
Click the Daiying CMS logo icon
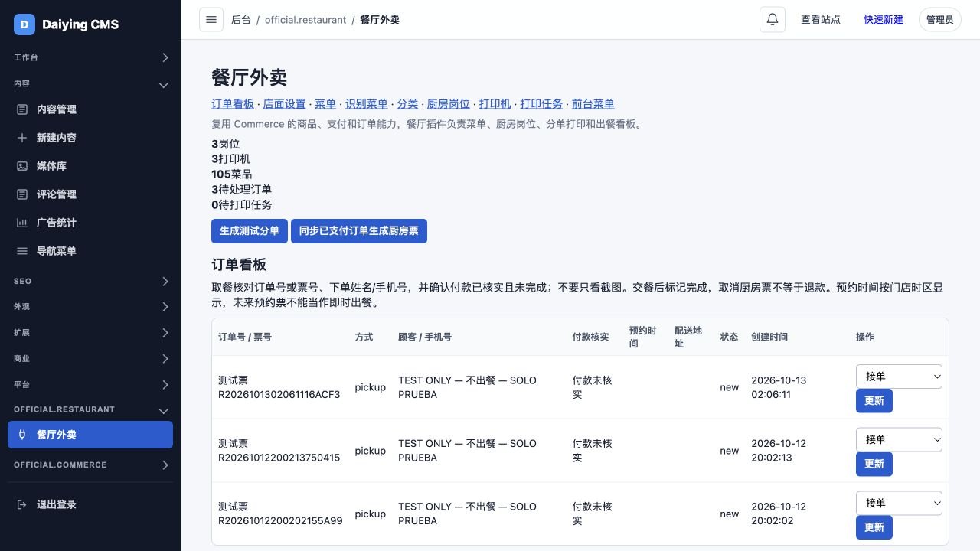[x=24, y=24]
